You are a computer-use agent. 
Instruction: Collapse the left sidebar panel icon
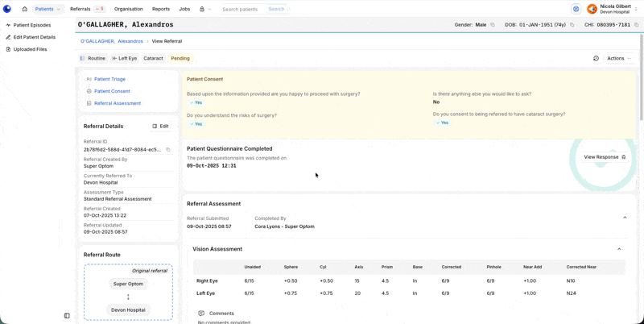point(67,316)
